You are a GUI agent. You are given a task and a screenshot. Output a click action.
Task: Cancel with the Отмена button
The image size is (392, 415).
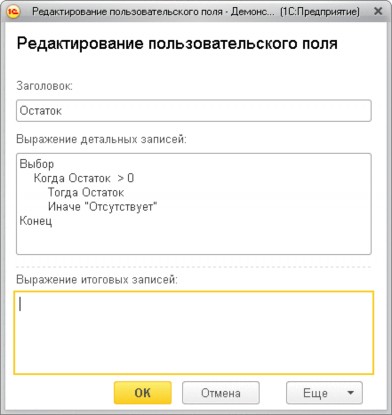[221, 393]
